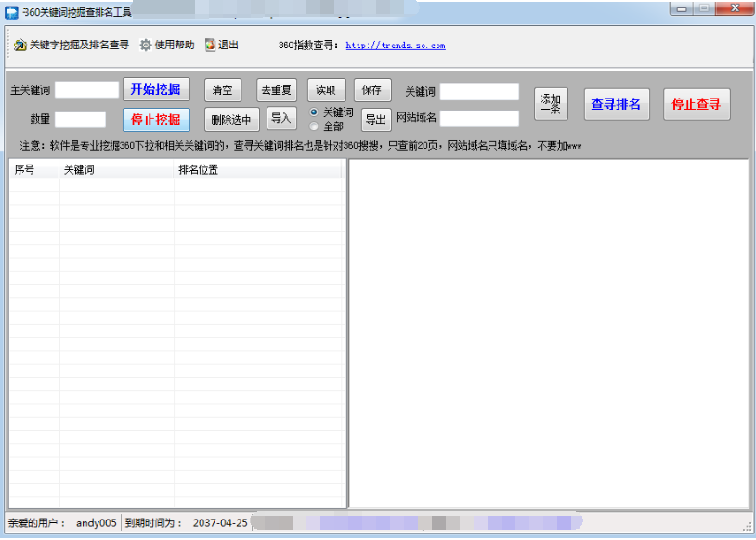Start mining with 开始挖掘 button
Screen dimensions: 756x540
(156, 89)
